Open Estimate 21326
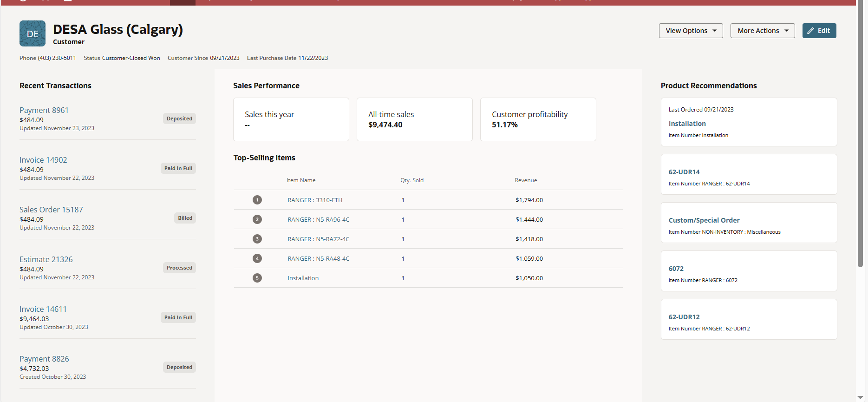Screen dimensions: 868x402 (46, 259)
